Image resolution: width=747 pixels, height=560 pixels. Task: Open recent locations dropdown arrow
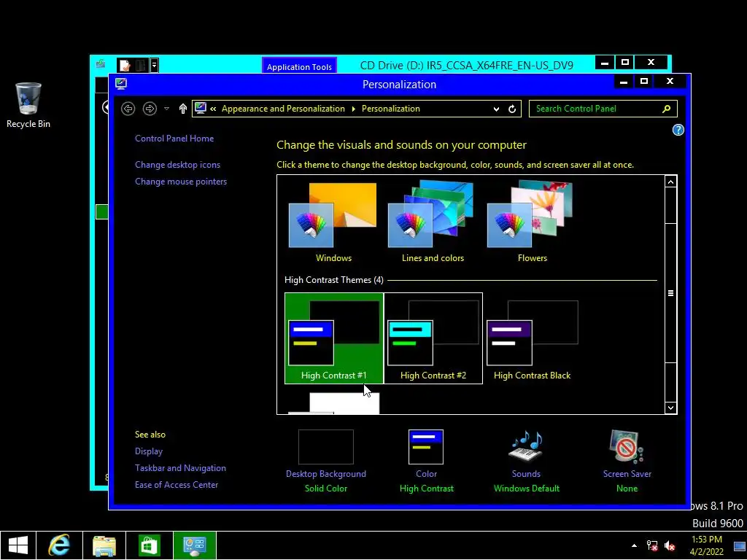(x=167, y=109)
